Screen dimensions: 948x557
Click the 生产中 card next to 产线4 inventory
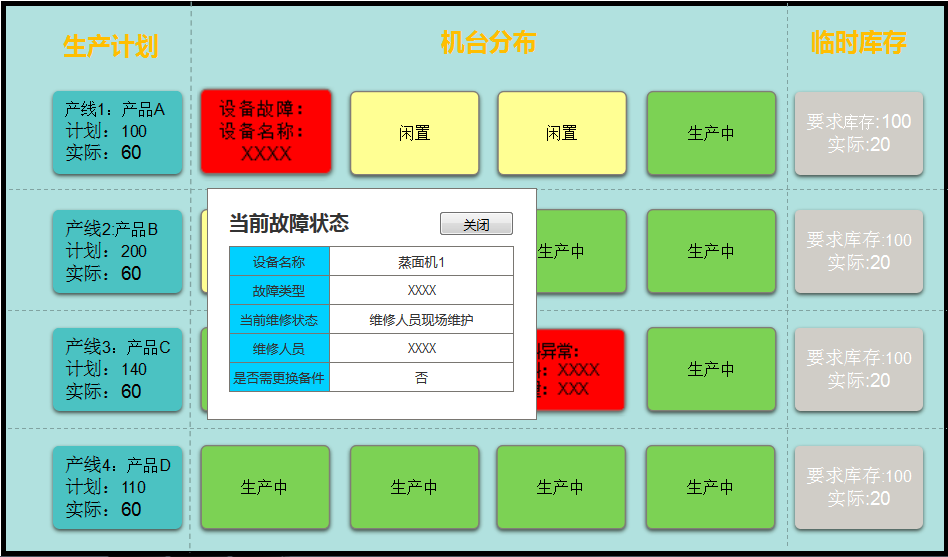pyautogui.click(x=710, y=487)
